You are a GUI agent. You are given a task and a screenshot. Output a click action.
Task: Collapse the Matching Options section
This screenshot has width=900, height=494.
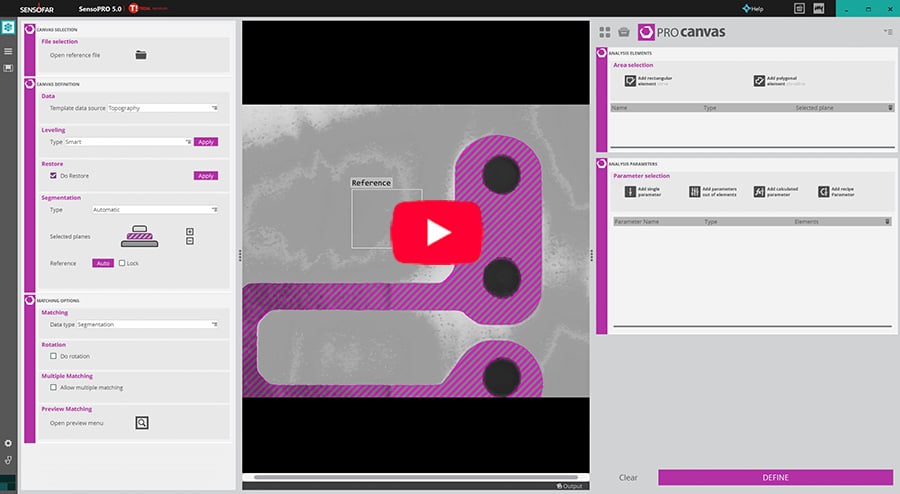click(x=30, y=300)
